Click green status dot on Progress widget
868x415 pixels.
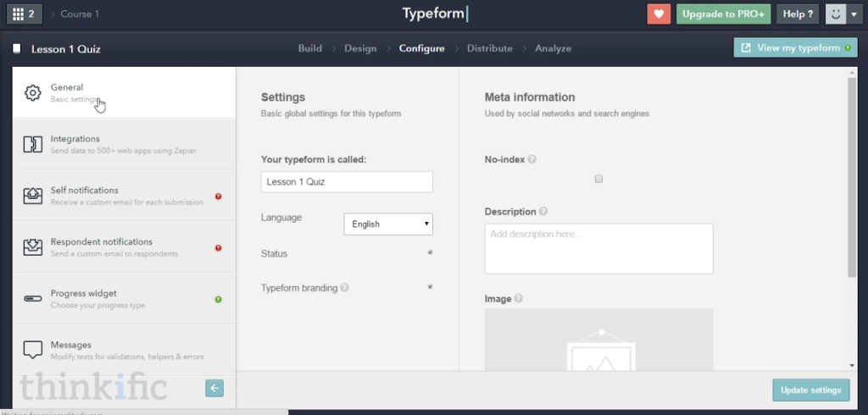(x=218, y=299)
